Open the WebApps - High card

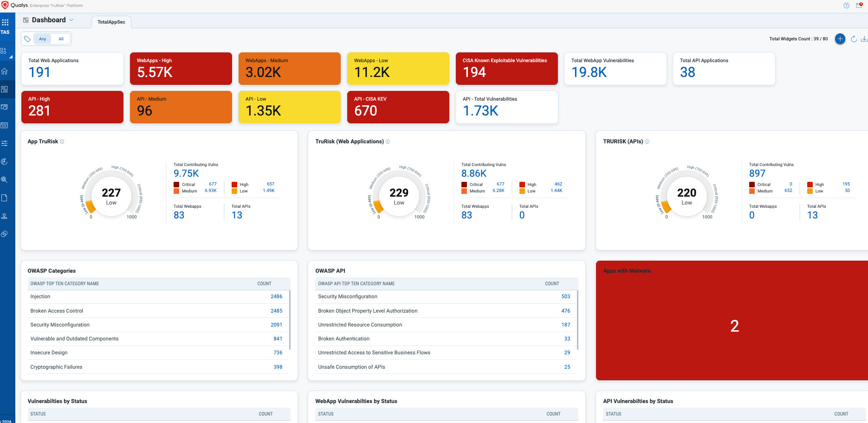tap(181, 69)
